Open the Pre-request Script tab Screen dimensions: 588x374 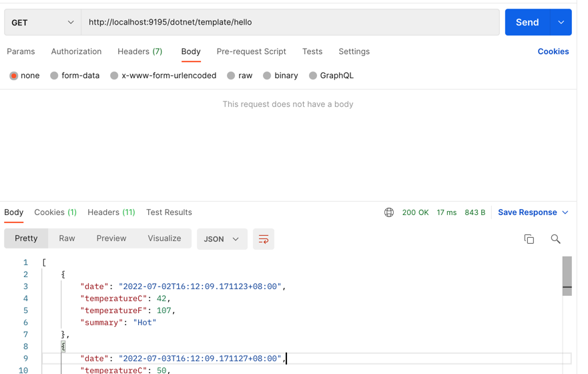(251, 51)
